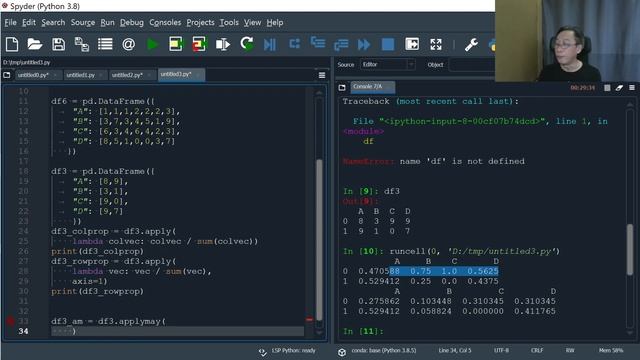This screenshot has width=640, height=360.
Task: Open the Search menu
Action: [x=53, y=22]
